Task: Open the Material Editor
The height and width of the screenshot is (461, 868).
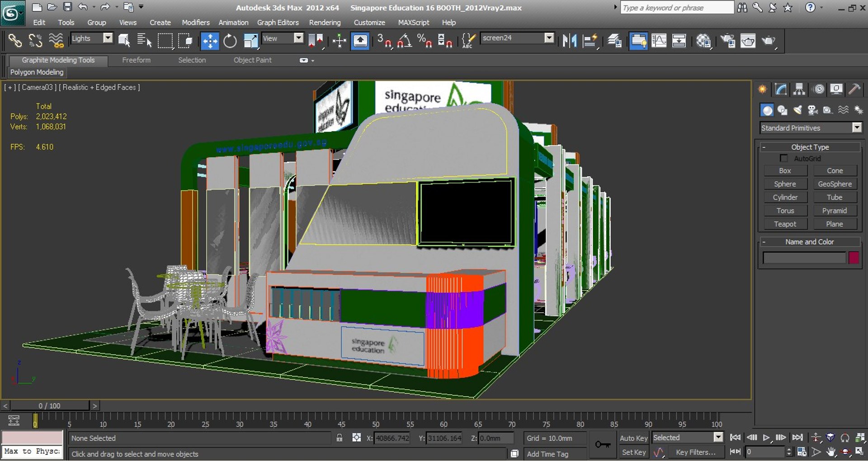Action: (703, 41)
